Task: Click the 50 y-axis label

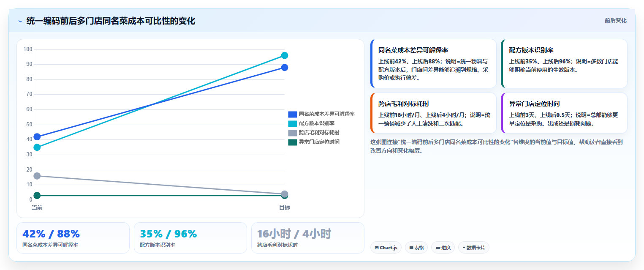Action: click(x=29, y=125)
